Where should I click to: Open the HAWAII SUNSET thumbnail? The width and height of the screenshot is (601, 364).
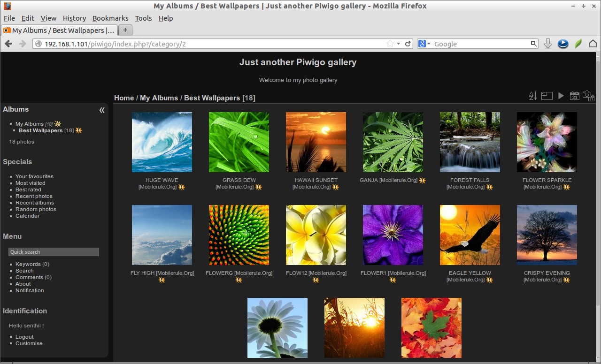(316, 142)
